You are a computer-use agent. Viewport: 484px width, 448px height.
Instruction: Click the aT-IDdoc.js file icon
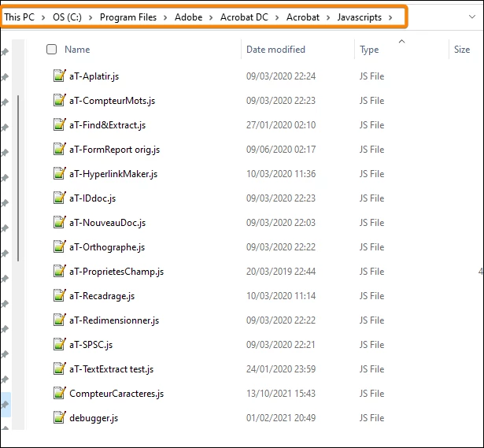pyautogui.click(x=59, y=198)
